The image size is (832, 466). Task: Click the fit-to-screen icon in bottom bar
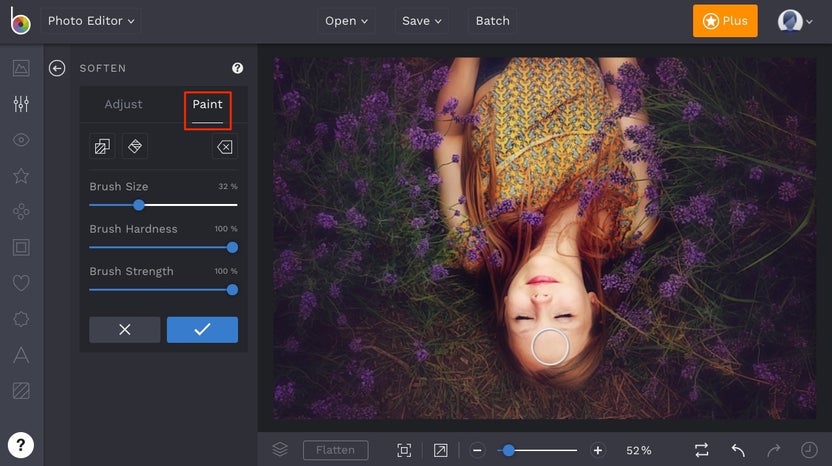click(x=404, y=450)
